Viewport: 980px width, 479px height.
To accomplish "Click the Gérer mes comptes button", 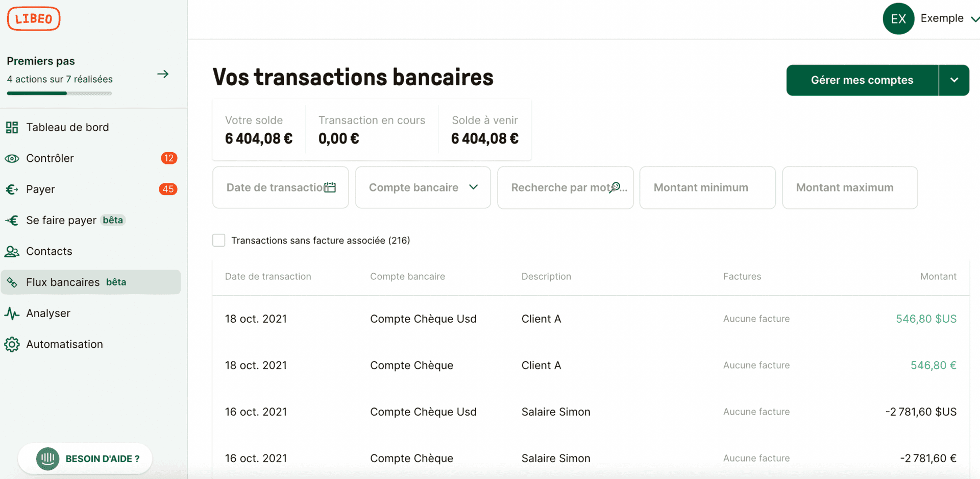I will [x=862, y=80].
